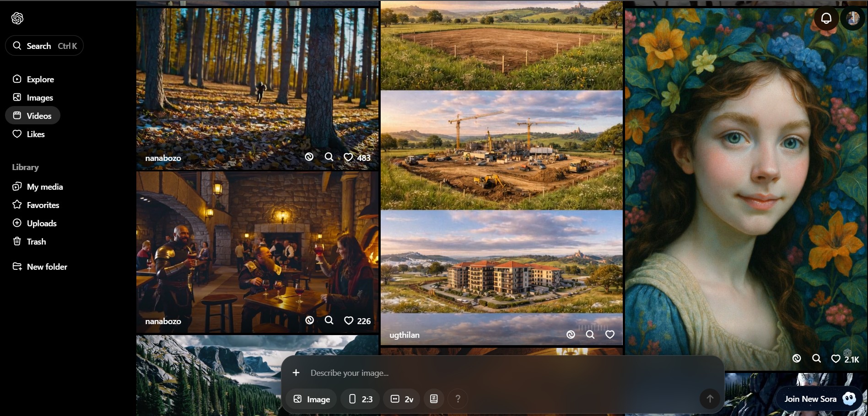Open the Image type dropdown

(312, 399)
